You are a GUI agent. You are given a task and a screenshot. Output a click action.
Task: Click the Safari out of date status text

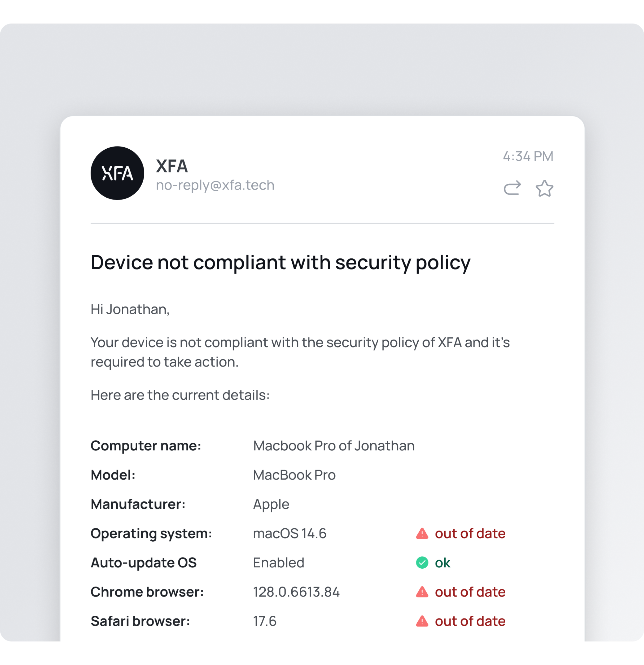pos(470,621)
